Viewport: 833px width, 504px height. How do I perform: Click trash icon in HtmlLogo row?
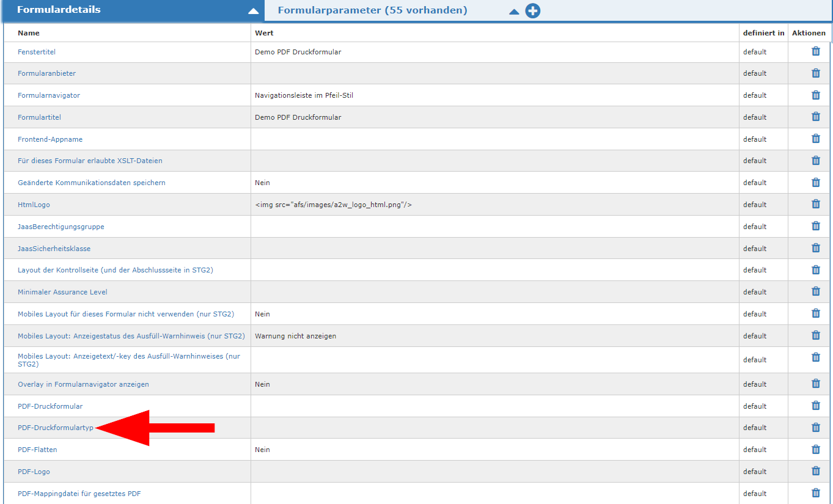point(815,204)
